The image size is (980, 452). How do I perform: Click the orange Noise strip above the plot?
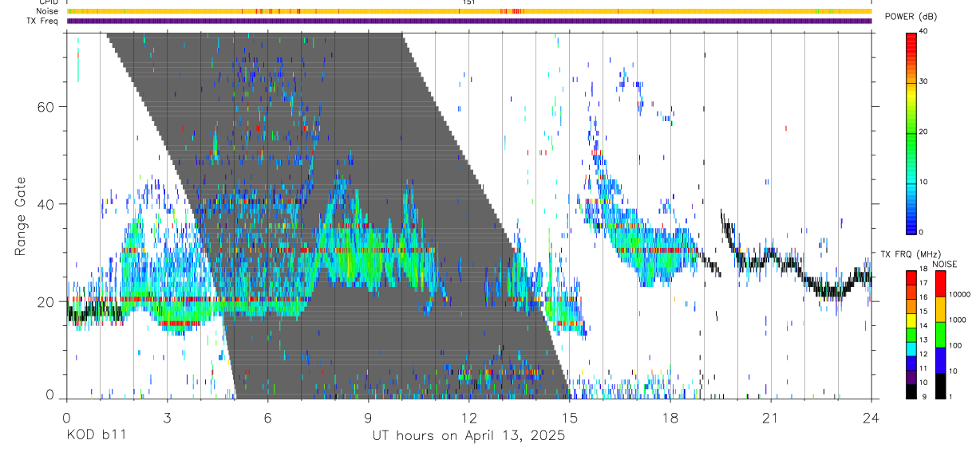[x=468, y=11]
